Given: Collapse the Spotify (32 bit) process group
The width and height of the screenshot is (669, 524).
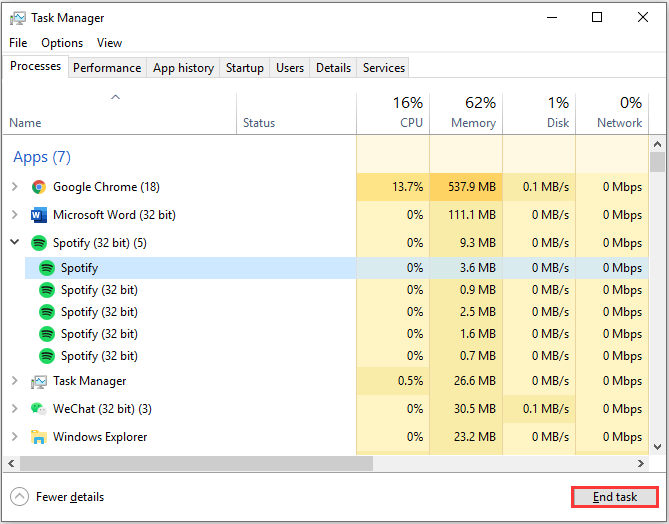Looking at the screenshot, I should point(14,243).
